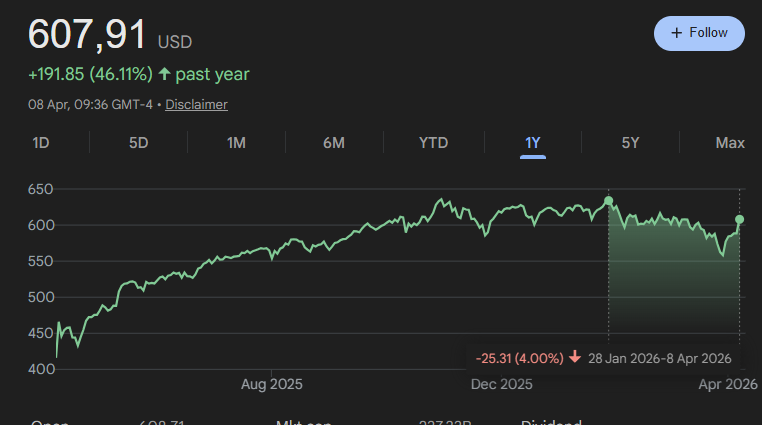762x425 pixels.
Task: Select the 1Y time range tab
Action: (x=533, y=143)
